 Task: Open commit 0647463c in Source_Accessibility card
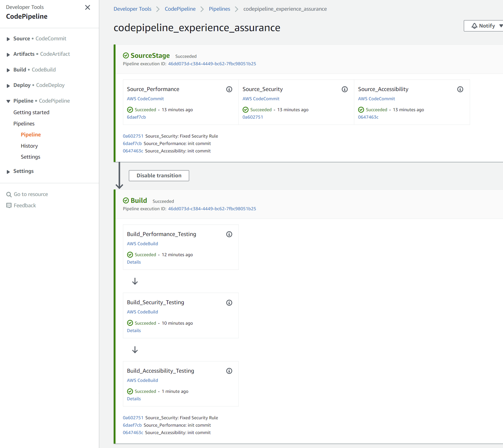368,117
